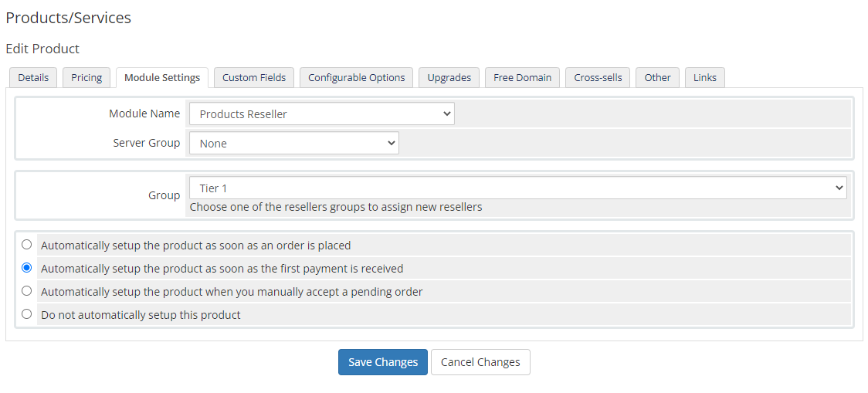868x393 pixels.
Task: Click the Products/Services heading
Action: click(x=68, y=18)
